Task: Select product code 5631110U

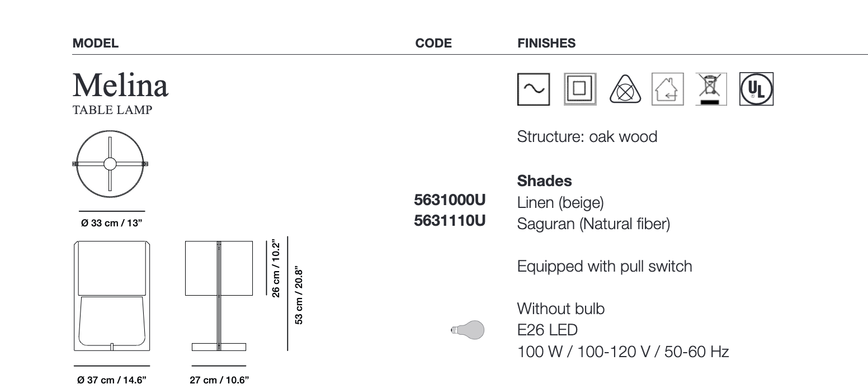Action: point(450,221)
